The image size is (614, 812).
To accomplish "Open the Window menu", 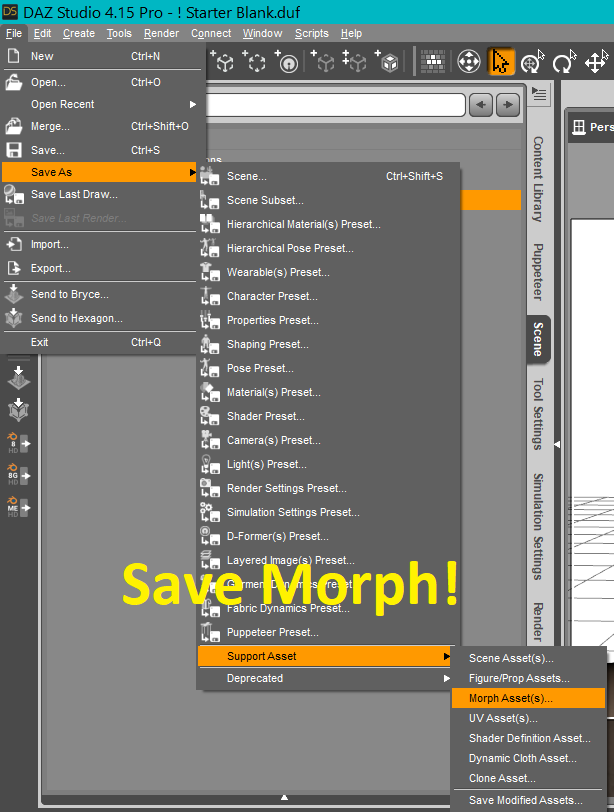I will click(262, 33).
